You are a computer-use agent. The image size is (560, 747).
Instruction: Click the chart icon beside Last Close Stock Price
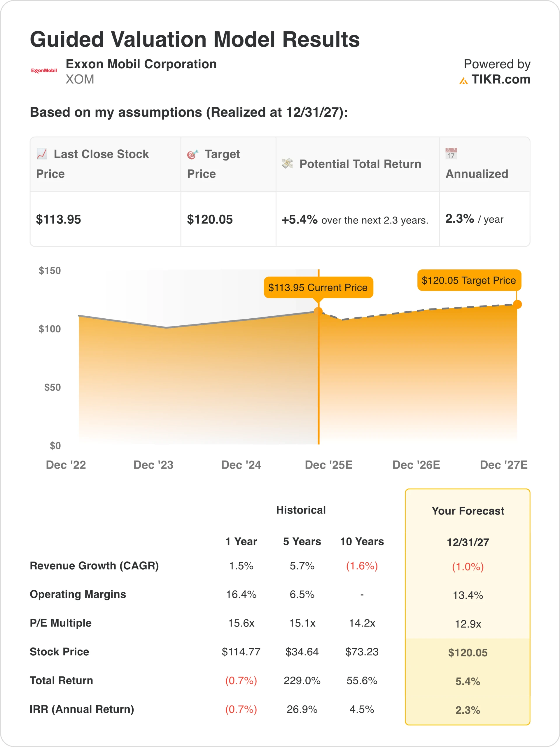point(42,154)
